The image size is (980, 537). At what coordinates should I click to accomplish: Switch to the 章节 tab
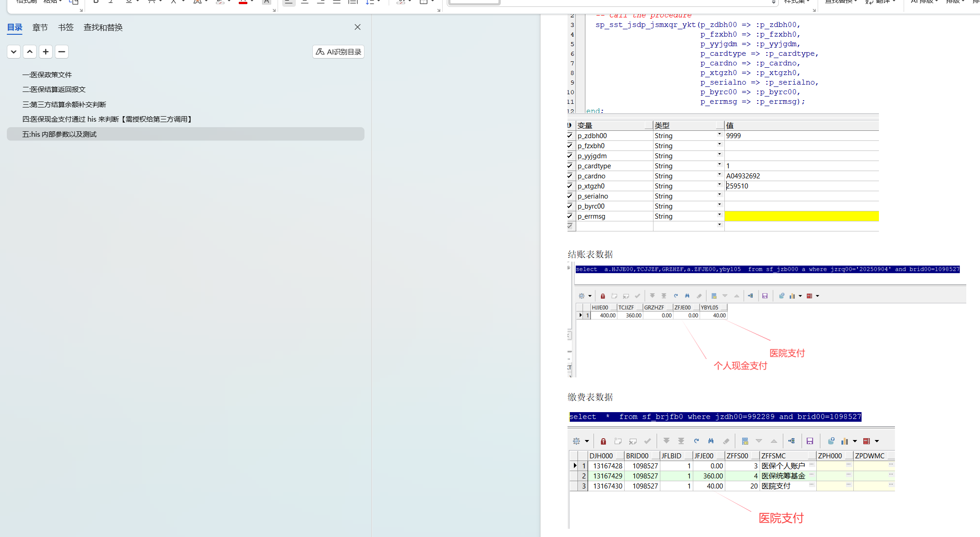pyautogui.click(x=40, y=27)
